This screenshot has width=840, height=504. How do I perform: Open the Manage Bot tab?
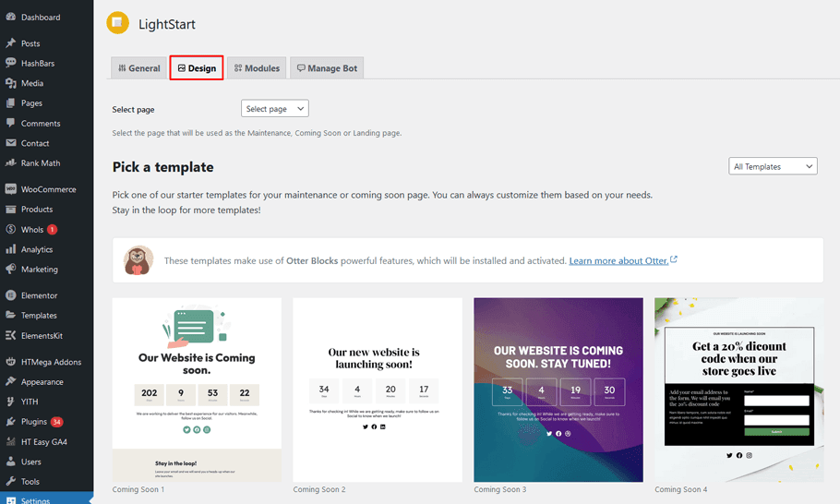point(327,68)
